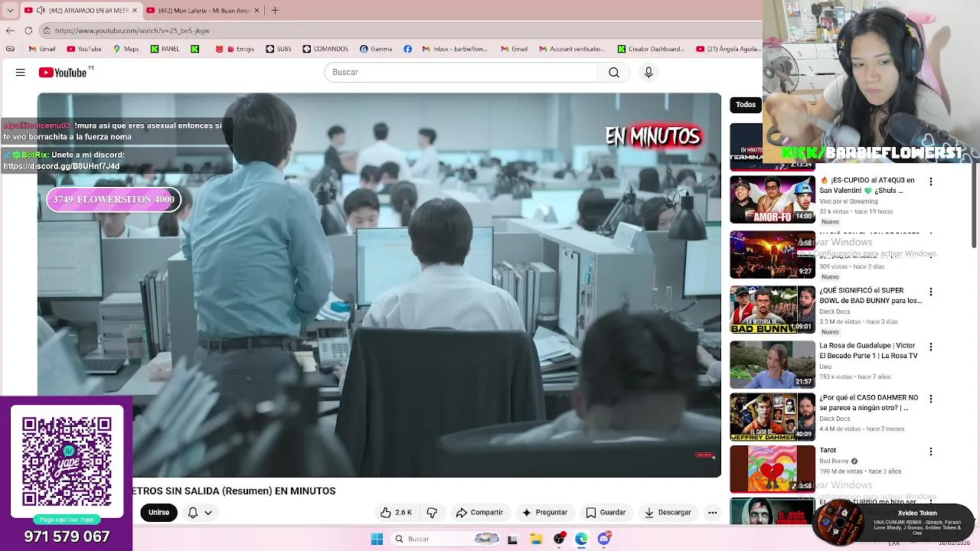Click the Windows taskbar Buscar search box
Image resolution: width=980 pixels, height=551 pixels.
(446, 539)
